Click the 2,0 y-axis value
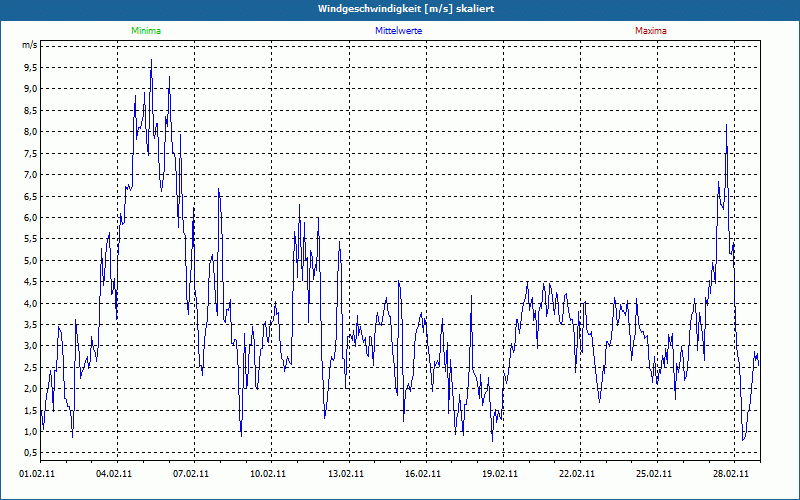The image size is (800, 500). (31, 389)
